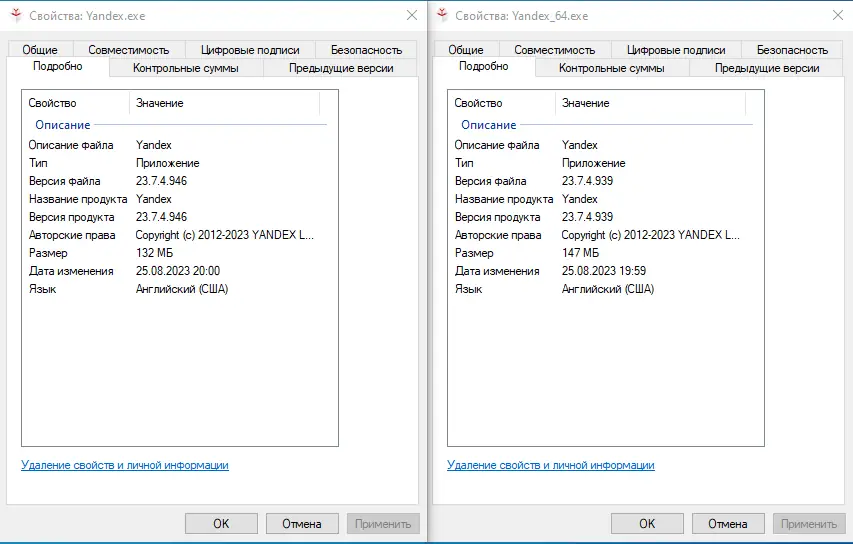Click Свойство column header in Yandex.exe window

[x=52, y=103]
